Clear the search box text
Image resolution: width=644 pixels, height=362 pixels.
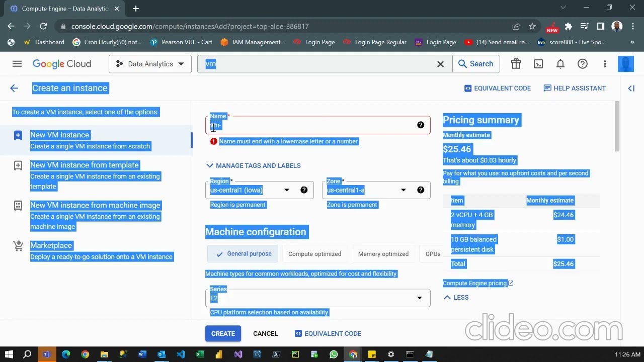[440, 64]
